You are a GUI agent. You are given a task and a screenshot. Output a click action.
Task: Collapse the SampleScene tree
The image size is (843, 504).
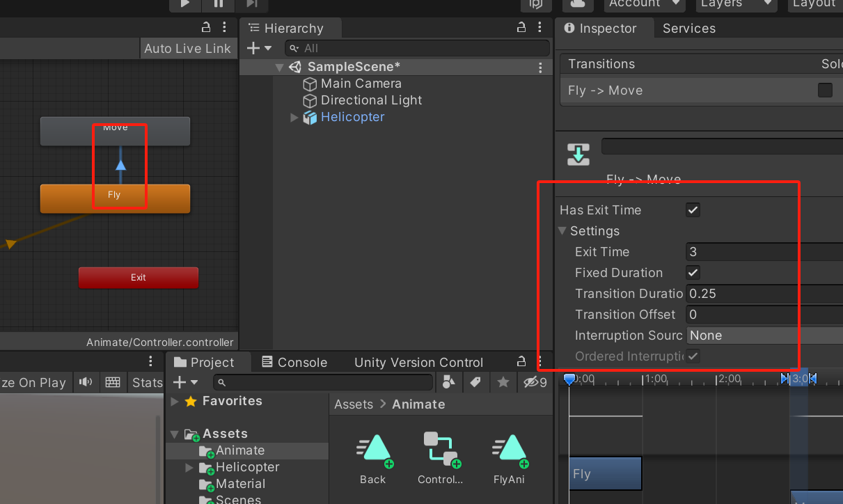coord(279,68)
